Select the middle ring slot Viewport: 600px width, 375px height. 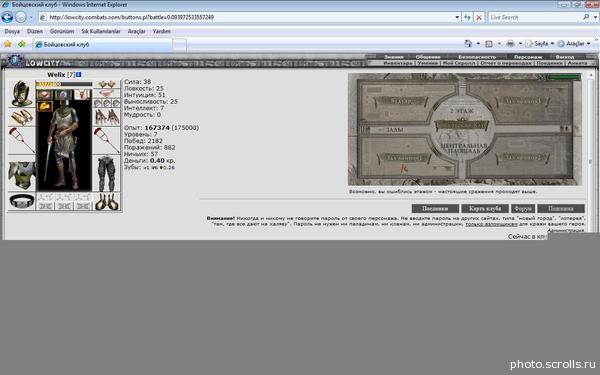107,103
